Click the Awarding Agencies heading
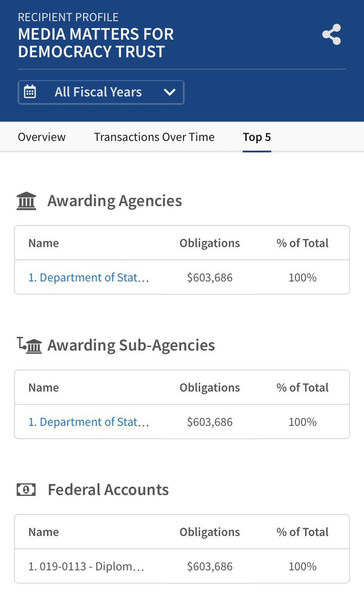Screen dimensions: 364x595 pos(115,201)
